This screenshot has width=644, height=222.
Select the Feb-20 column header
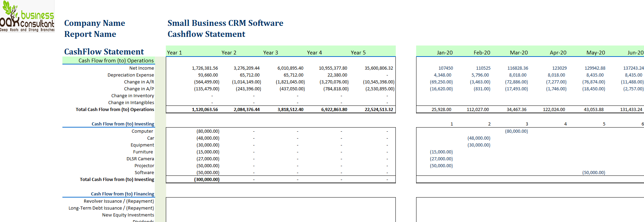pos(482,53)
